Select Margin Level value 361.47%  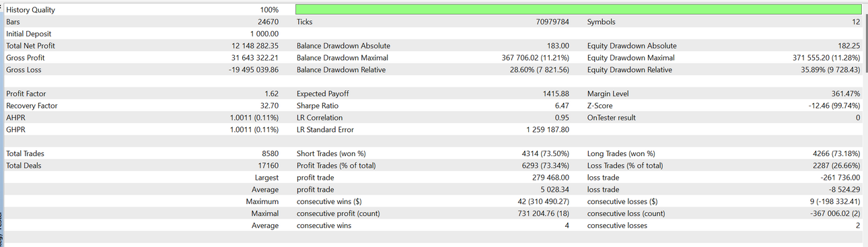click(x=846, y=94)
